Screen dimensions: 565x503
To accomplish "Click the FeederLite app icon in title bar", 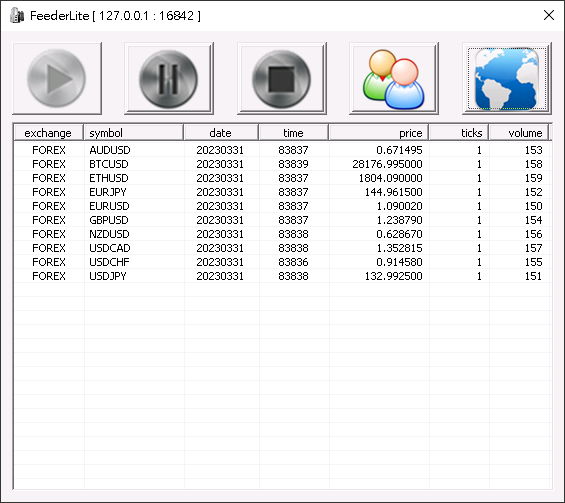I will (17, 16).
